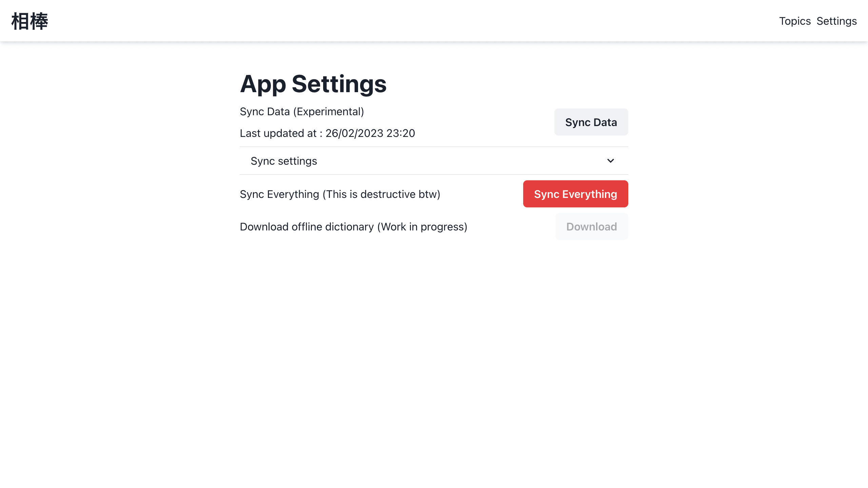Image resolution: width=868 pixels, height=488 pixels.
Task: Click the Sync Everything destructive warning label
Action: [x=340, y=194]
